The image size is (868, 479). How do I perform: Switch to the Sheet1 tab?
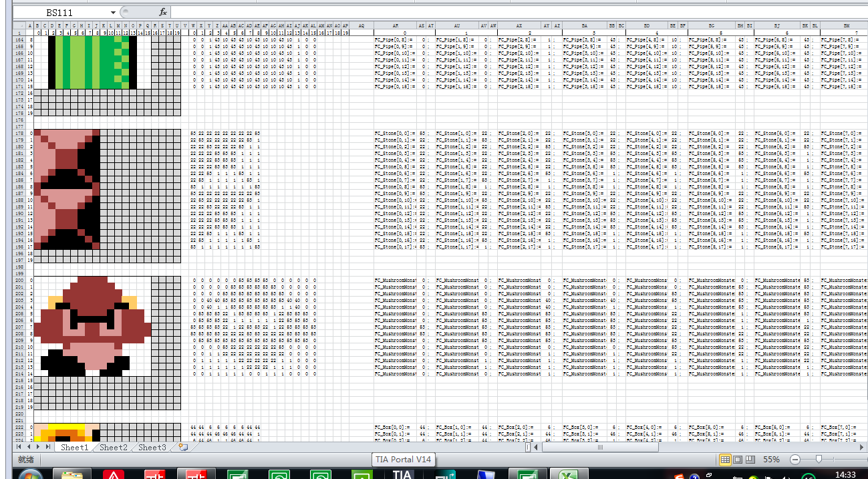click(x=74, y=447)
